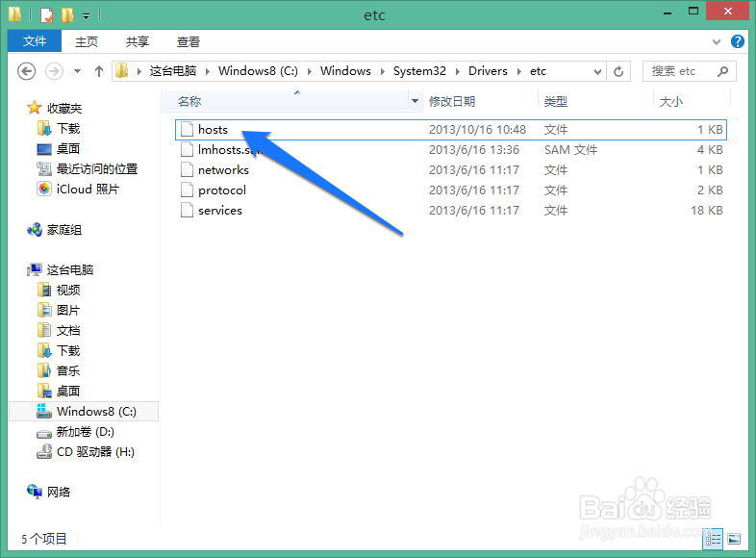
Task: Go forward with the Forward arrow
Action: (54, 71)
